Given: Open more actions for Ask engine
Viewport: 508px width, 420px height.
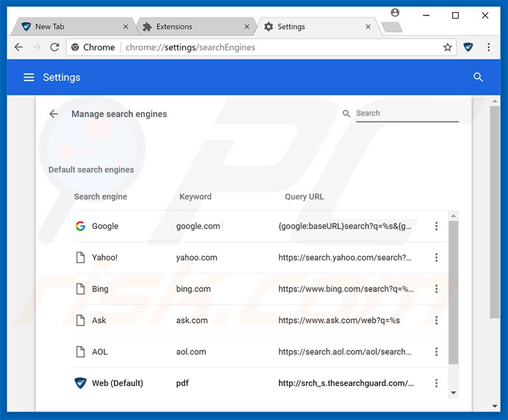Looking at the screenshot, I should [x=437, y=320].
